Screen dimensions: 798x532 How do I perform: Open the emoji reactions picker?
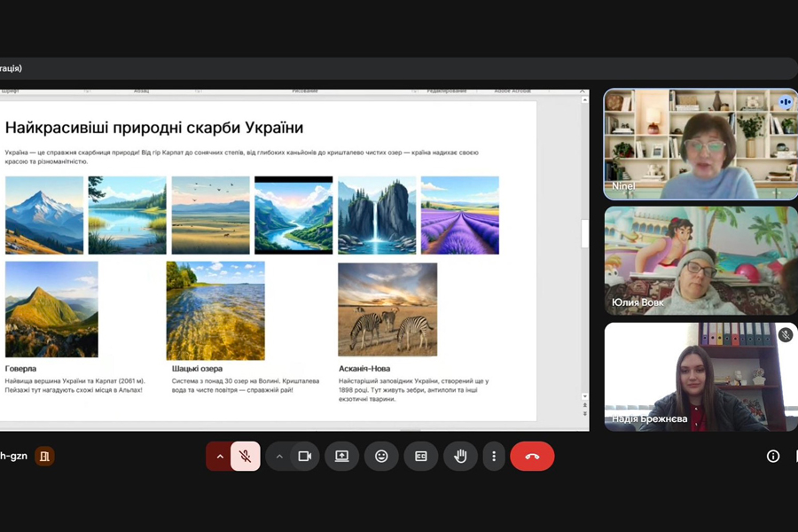381,456
